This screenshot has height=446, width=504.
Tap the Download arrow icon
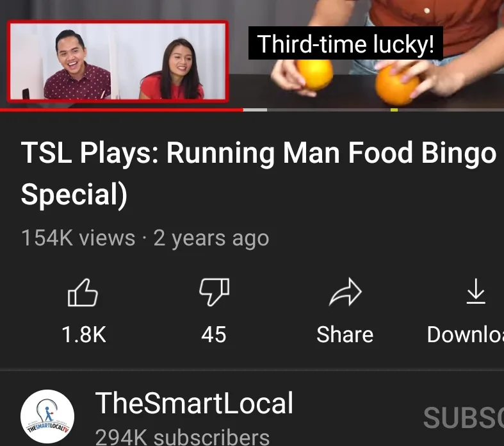point(476,292)
